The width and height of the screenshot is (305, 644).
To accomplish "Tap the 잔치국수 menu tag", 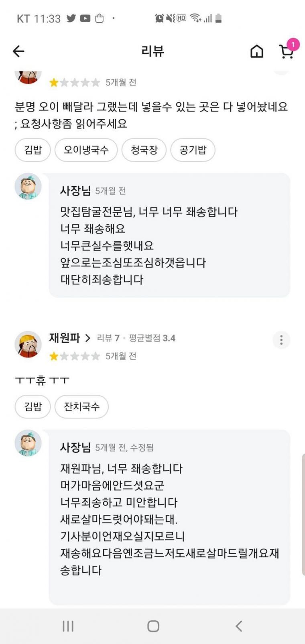I will point(81,407).
